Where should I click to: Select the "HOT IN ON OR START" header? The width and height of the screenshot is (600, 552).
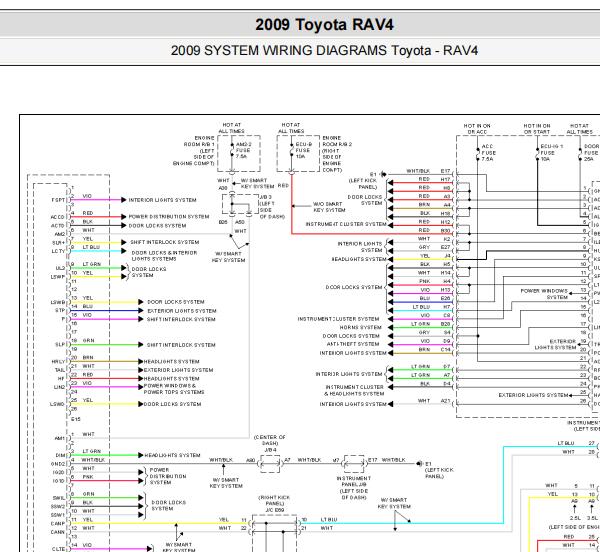(537, 129)
